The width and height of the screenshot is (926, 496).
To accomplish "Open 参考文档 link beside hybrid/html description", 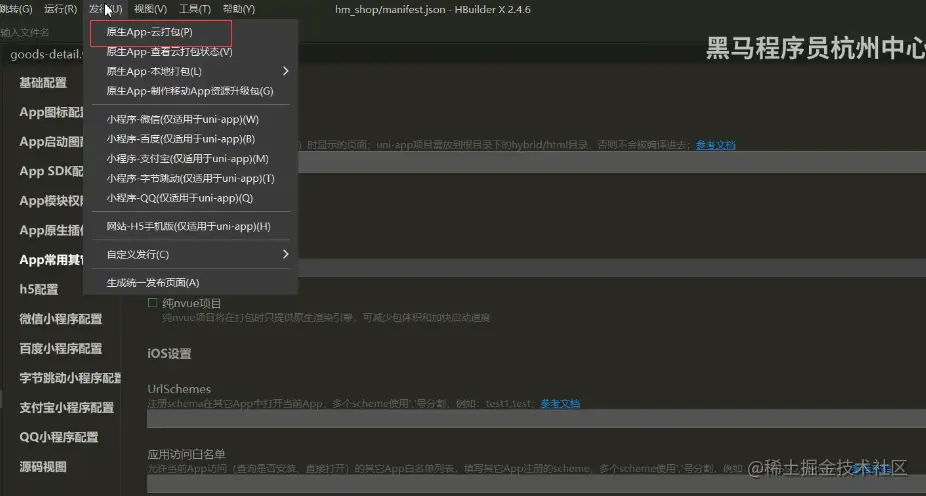I will click(x=716, y=145).
